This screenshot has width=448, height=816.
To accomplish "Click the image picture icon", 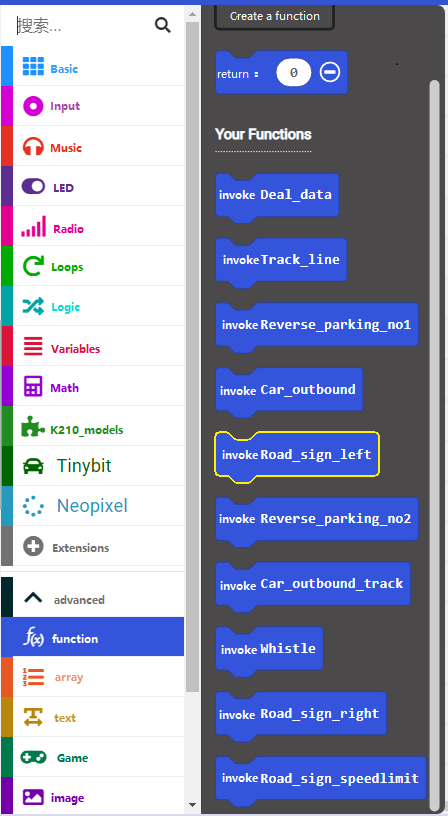I will [x=33, y=797].
